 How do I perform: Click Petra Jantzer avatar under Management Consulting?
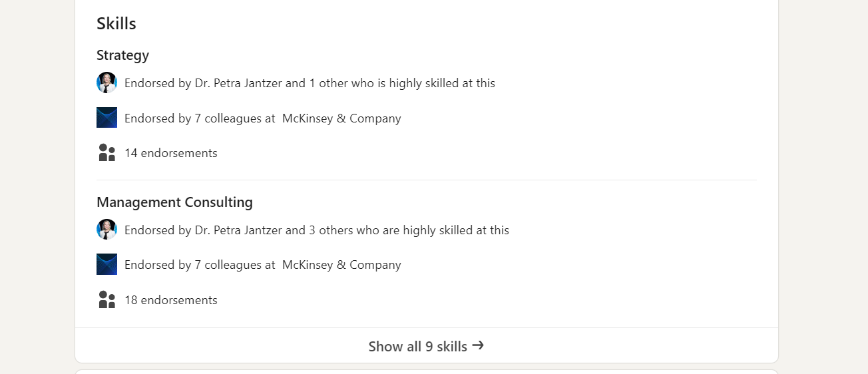tap(107, 230)
